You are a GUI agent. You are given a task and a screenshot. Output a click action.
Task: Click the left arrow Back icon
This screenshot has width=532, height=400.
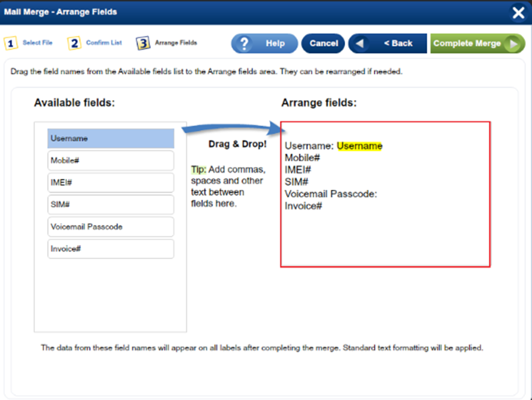361,44
